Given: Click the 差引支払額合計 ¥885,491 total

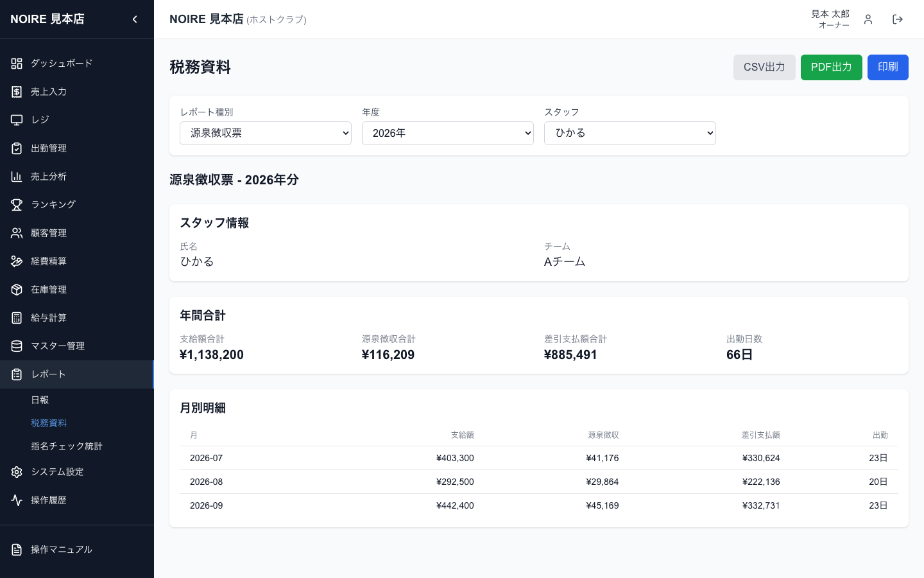Looking at the screenshot, I should coord(570,355).
